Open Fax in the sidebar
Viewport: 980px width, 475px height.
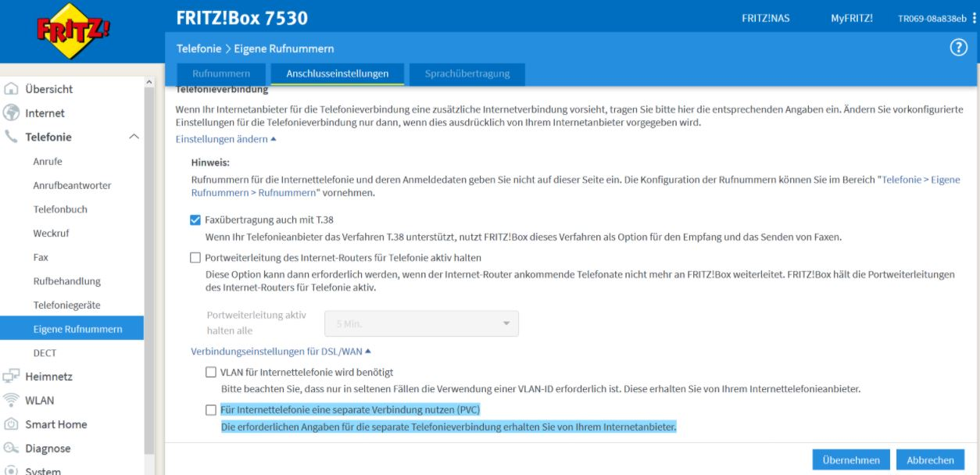pos(41,257)
